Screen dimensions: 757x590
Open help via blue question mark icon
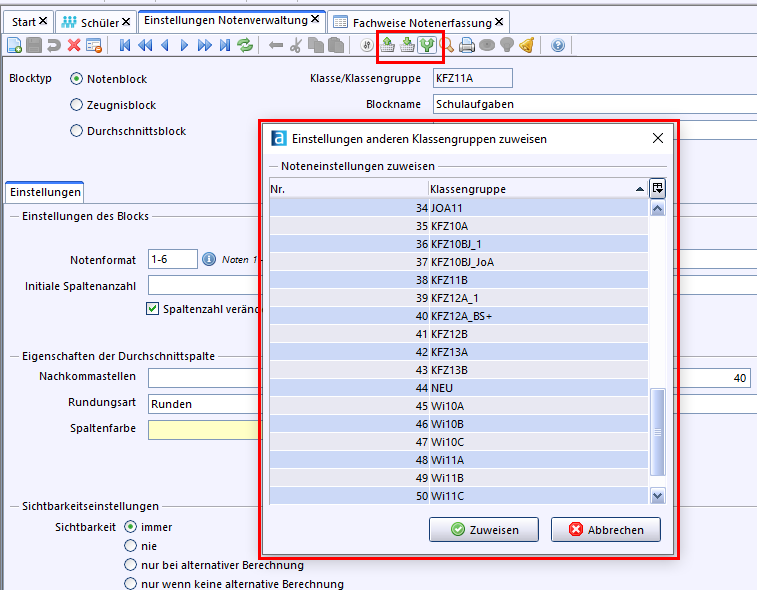click(558, 45)
